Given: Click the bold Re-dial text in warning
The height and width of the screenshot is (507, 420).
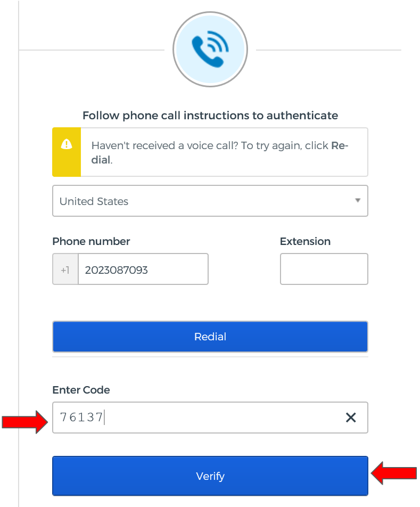Looking at the screenshot, I should click(339, 146).
